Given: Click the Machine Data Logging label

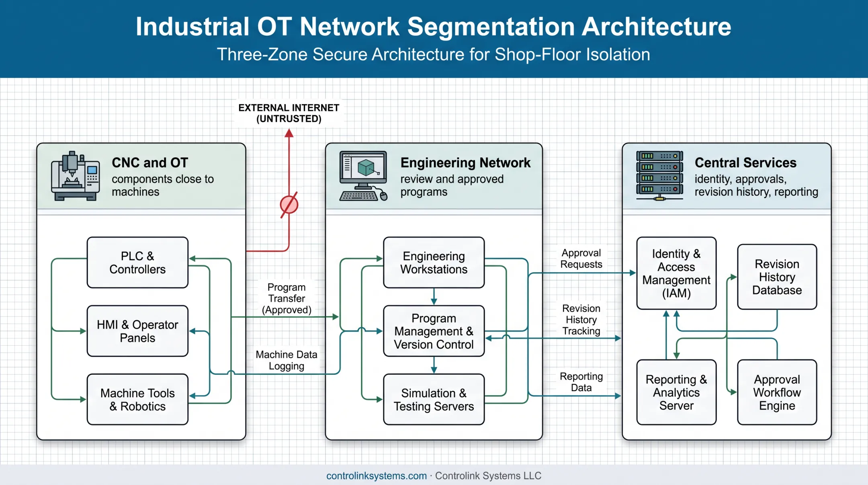Looking at the screenshot, I should click(287, 360).
